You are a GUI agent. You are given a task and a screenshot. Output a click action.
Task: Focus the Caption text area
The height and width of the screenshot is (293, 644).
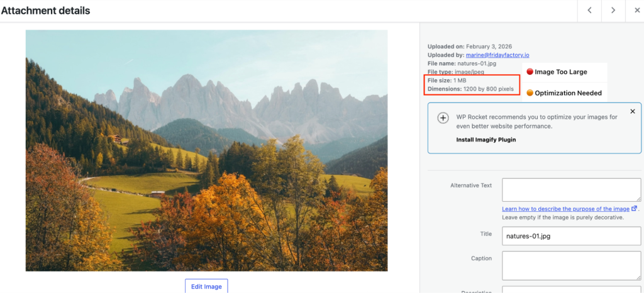571,265
